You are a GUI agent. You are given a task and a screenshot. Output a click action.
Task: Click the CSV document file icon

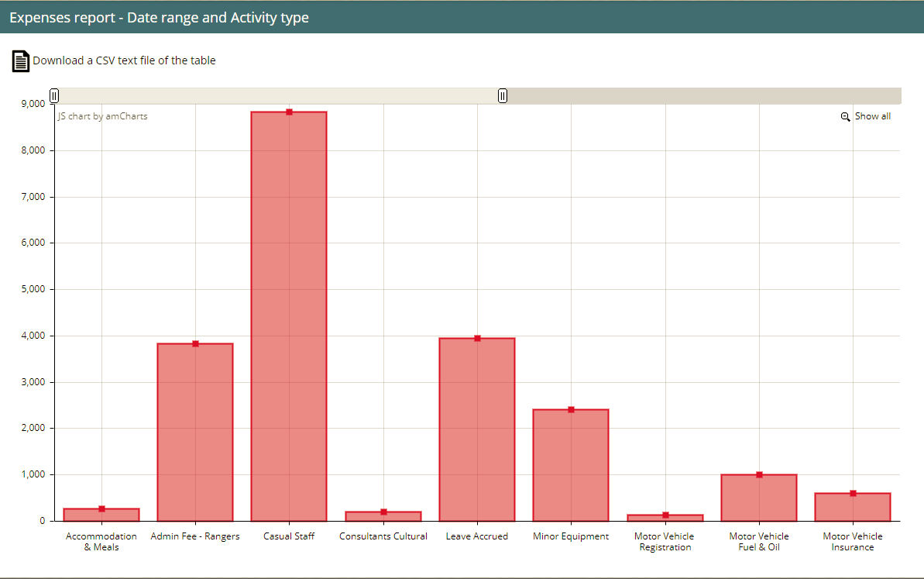point(21,60)
